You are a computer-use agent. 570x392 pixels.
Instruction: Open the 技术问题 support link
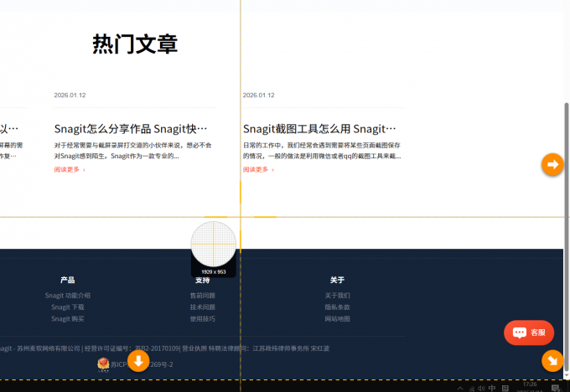pyautogui.click(x=203, y=307)
